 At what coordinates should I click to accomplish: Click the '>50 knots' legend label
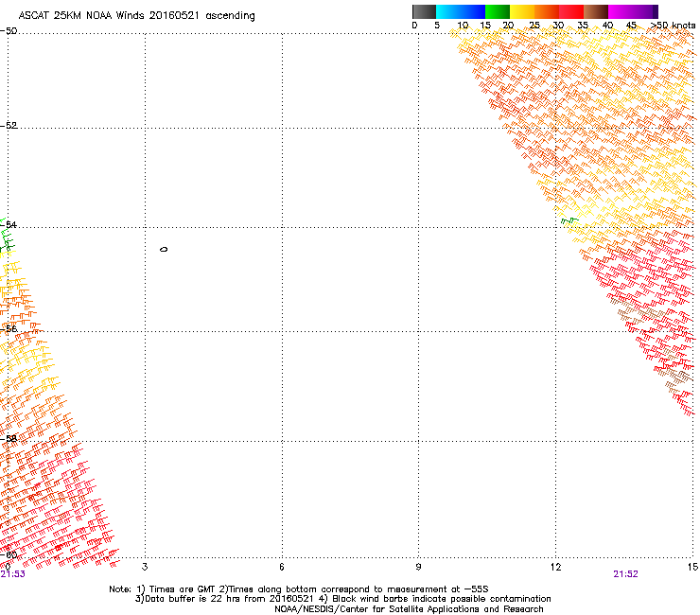click(673, 26)
